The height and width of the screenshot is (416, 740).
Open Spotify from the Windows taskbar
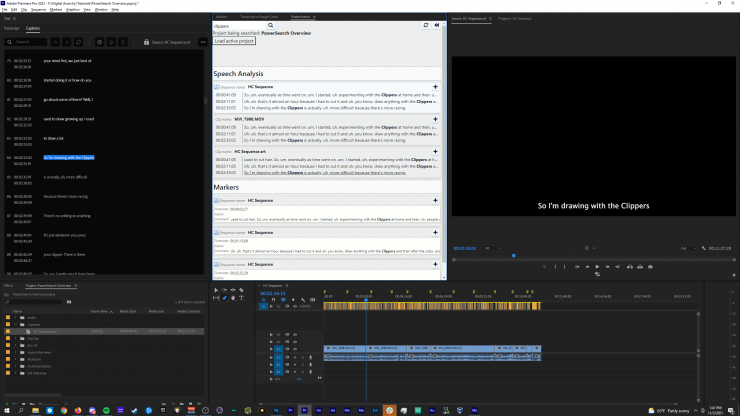tap(105, 409)
